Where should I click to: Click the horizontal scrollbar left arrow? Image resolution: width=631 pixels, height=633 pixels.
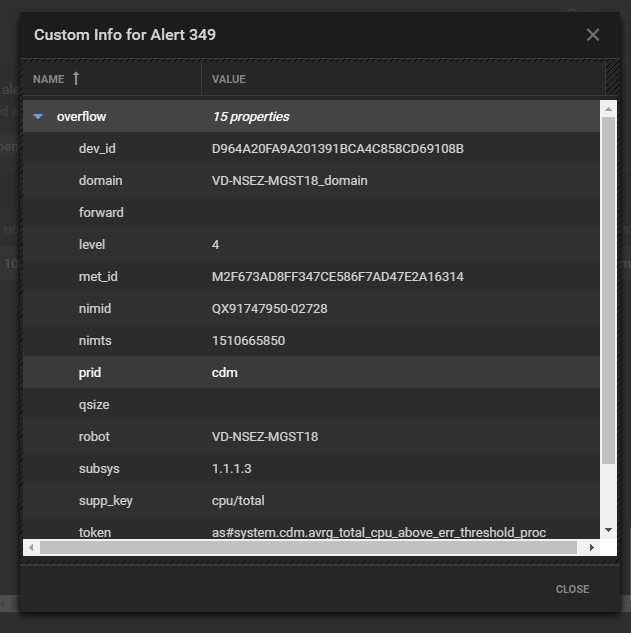click(x=31, y=547)
